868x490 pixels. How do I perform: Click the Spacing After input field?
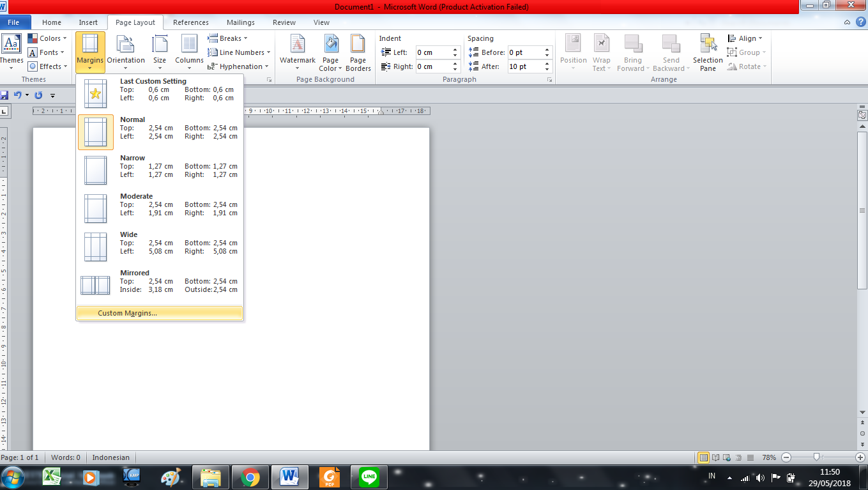point(525,66)
